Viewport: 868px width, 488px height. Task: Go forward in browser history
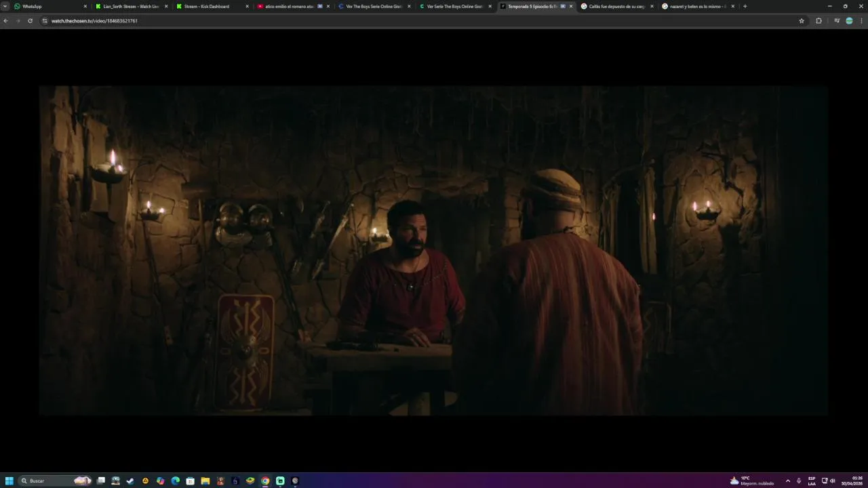click(x=18, y=21)
